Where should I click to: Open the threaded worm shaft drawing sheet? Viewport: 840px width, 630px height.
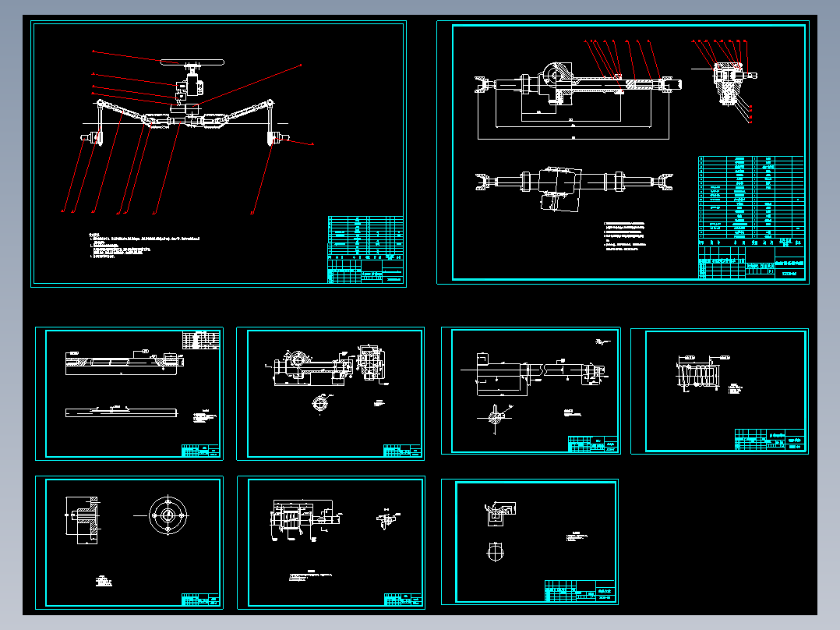click(331, 543)
